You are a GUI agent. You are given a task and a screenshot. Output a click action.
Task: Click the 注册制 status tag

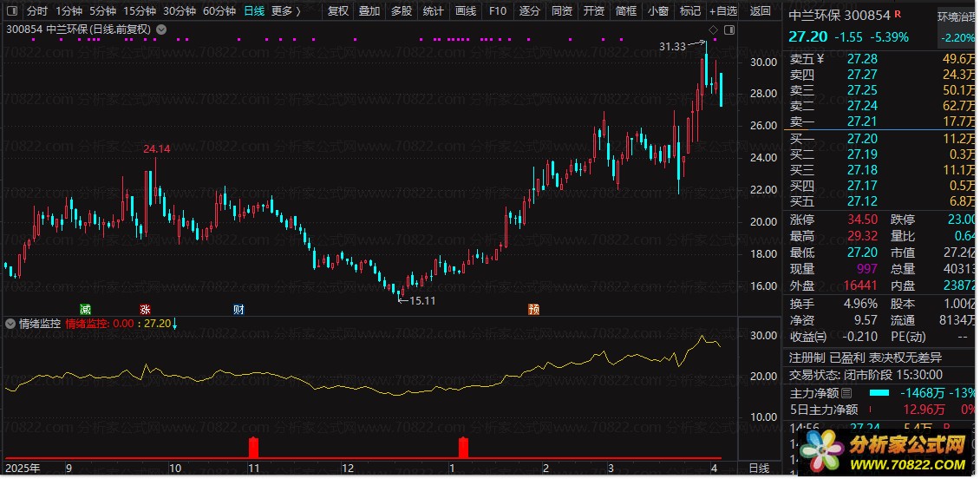(x=807, y=358)
